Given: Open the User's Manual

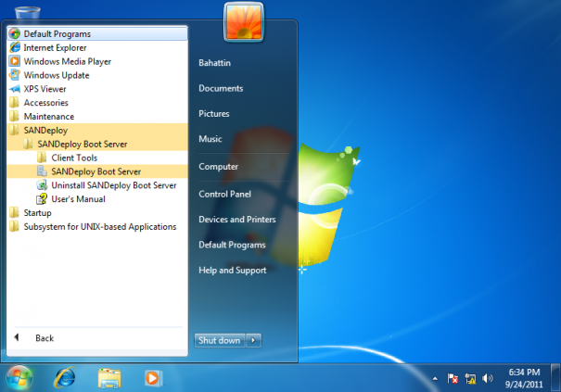Looking at the screenshot, I should point(97,199).
